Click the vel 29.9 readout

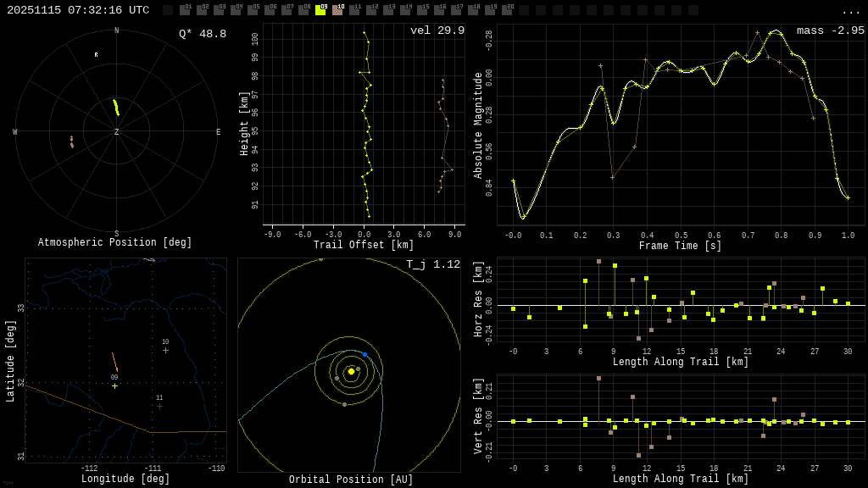click(x=437, y=30)
